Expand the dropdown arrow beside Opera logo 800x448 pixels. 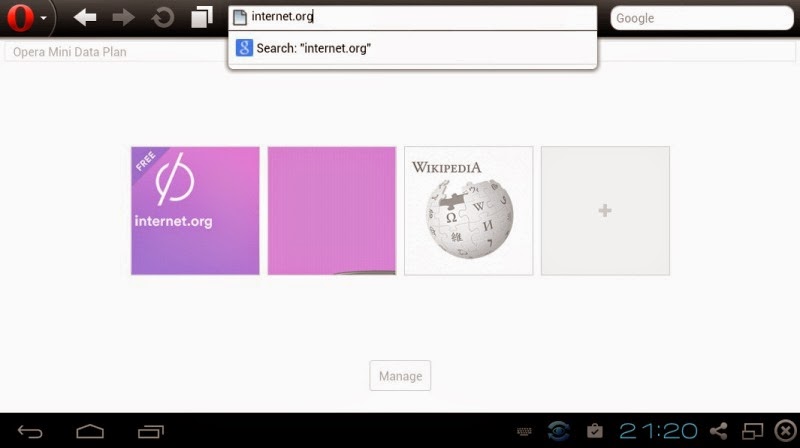(x=44, y=18)
